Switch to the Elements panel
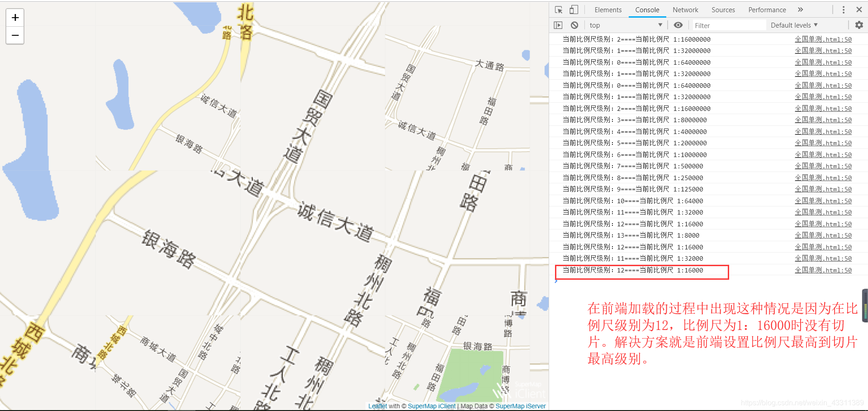The height and width of the screenshot is (411, 868). pyautogui.click(x=608, y=10)
